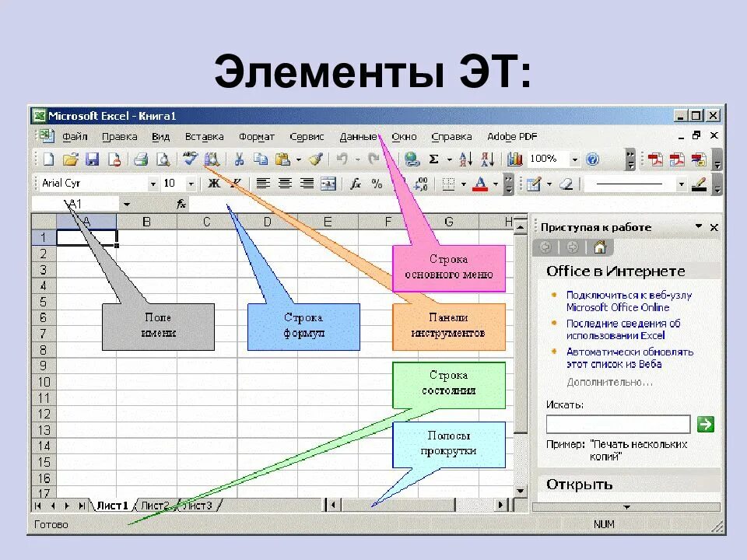Click the vertical scrollbar down arrow
747x560 pixels.
521,491
